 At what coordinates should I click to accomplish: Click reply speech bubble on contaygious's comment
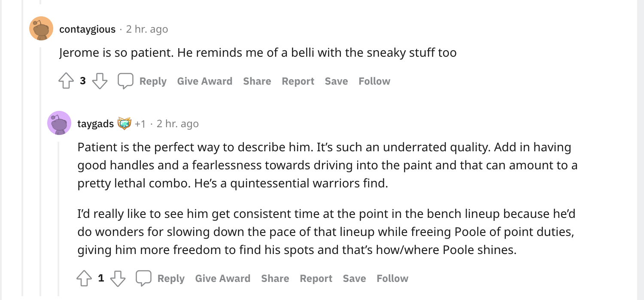coord(126,81)
